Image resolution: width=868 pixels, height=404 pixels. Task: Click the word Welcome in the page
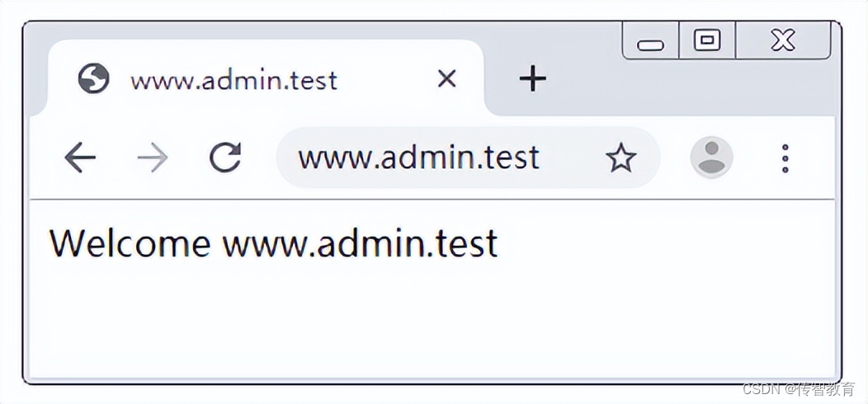click(x=130, y=242)
